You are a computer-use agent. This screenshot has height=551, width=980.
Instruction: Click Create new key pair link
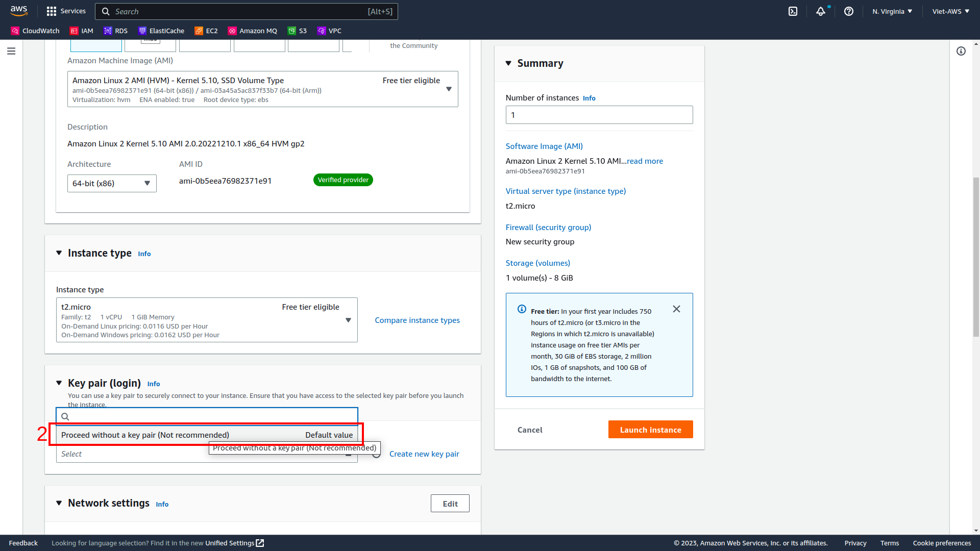click(x=424, y=454)
